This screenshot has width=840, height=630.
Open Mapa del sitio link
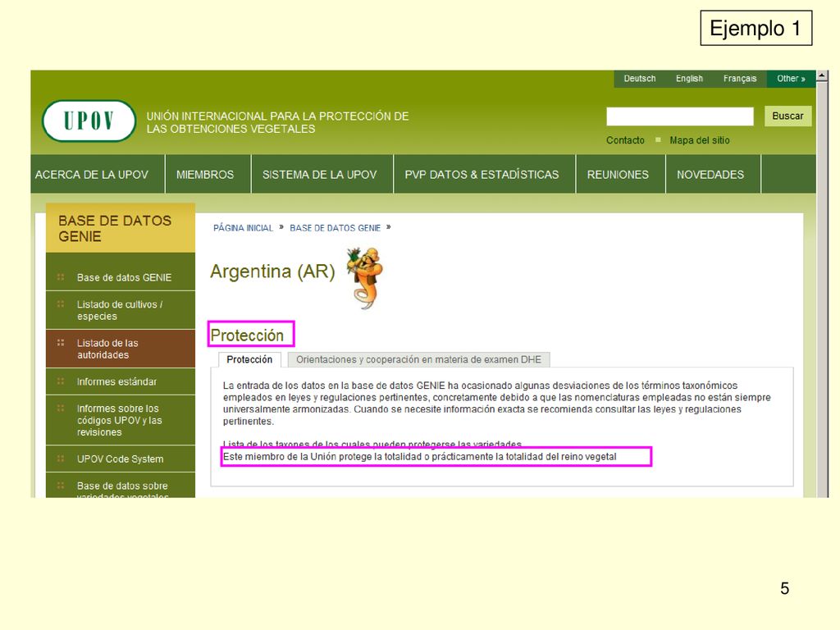(699, 140)
